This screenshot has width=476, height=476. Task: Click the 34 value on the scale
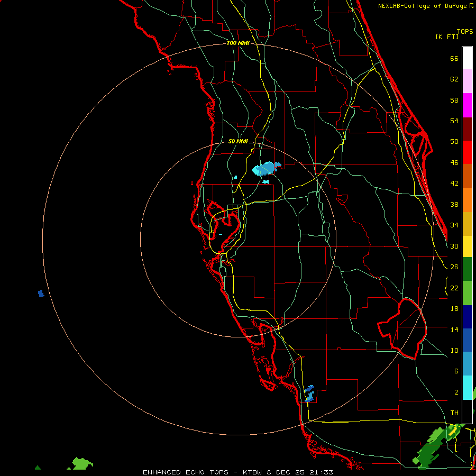coord(454,225)
